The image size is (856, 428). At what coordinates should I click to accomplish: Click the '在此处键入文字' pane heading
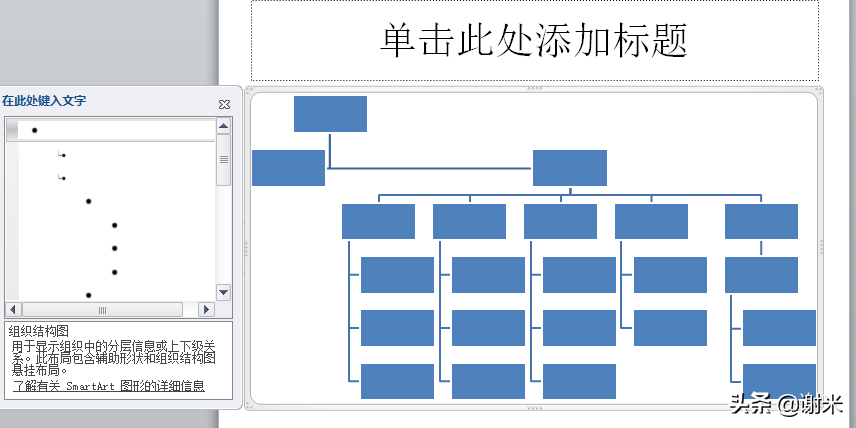tap(44, 101)
